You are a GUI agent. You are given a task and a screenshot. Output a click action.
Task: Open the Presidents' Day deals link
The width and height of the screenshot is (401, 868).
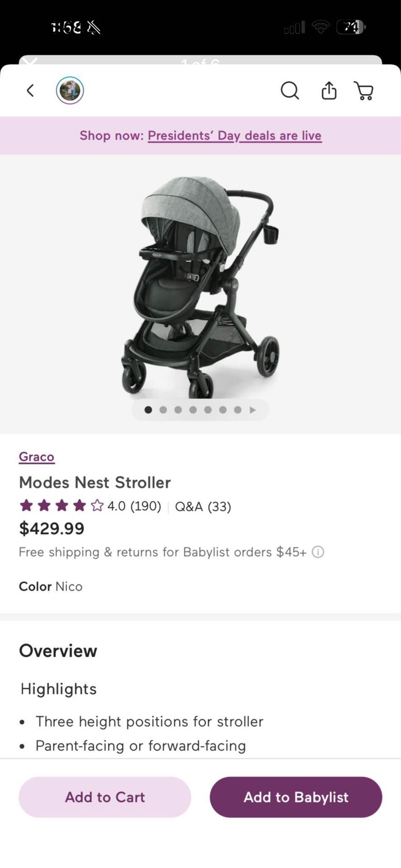pos(234,135)
